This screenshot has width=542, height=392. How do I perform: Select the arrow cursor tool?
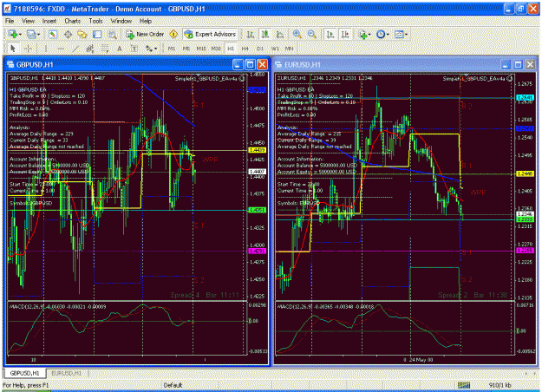(x=13, y=49)
